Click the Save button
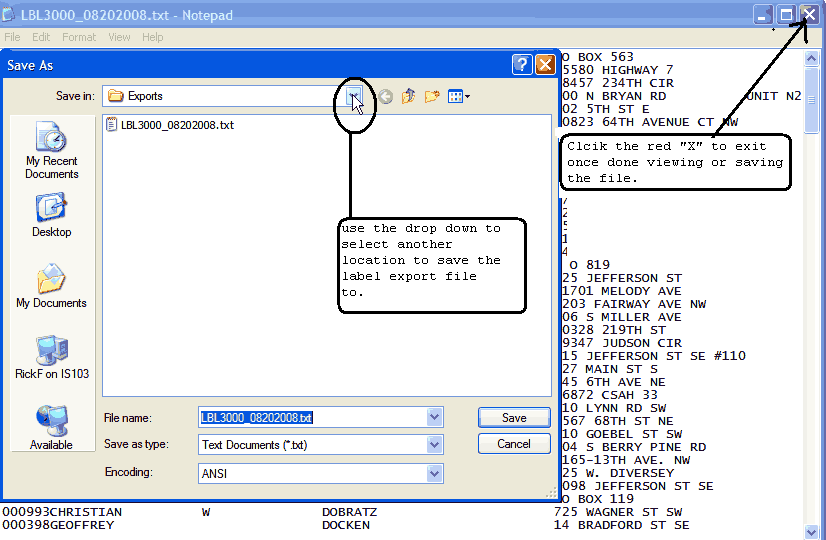826x540 pixels. click(514, 418)
